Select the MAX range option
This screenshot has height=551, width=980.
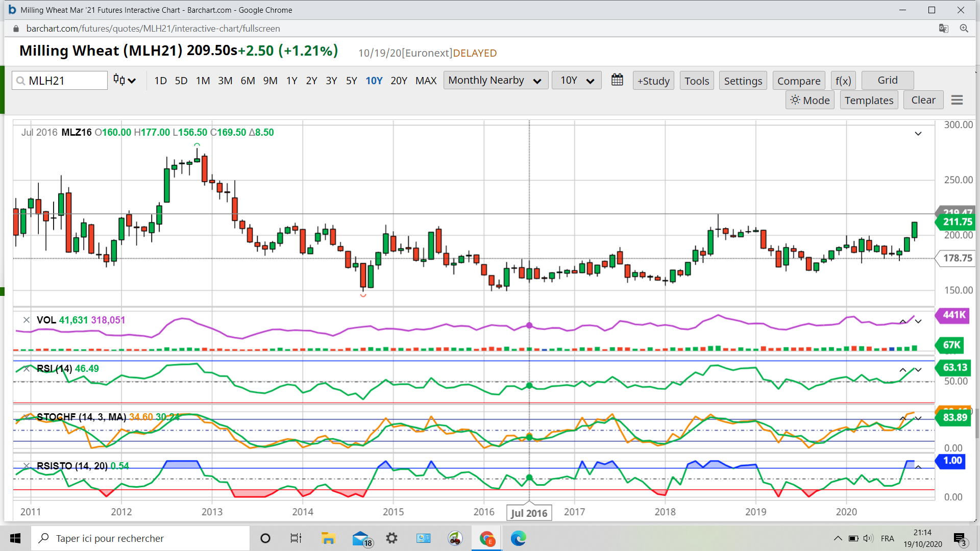pyautogui.click(x=426, y=81)
